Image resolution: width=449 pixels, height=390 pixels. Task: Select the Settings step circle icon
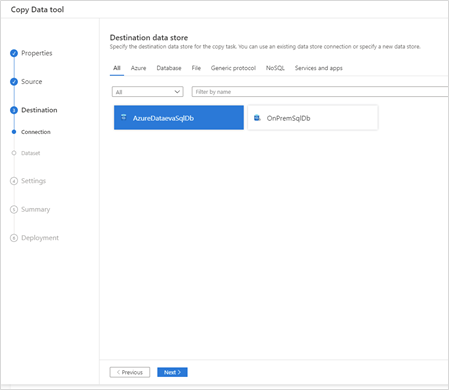[14, 181]
